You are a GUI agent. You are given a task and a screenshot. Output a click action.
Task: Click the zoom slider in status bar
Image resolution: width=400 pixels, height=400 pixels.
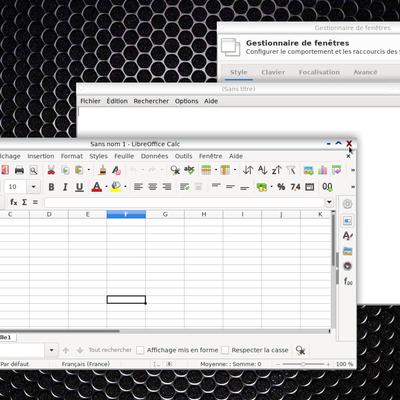pyautogui.click(x=303, y=364)
